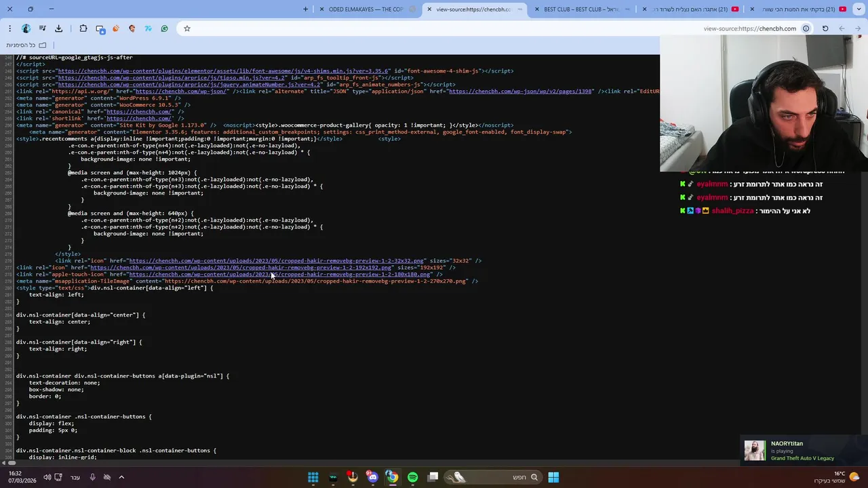Open the 192x192 cropped-hakir icon link
868x488 pixels.
241,268
